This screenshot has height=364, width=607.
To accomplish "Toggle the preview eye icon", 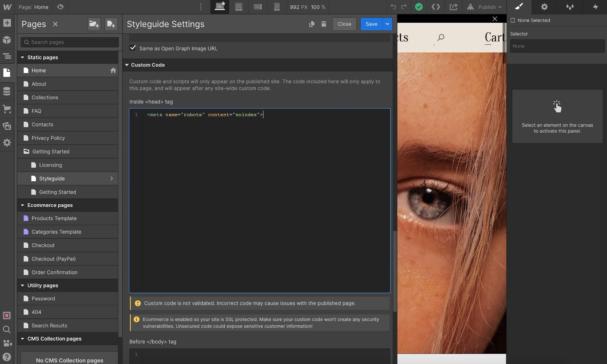I will (60, 7).
